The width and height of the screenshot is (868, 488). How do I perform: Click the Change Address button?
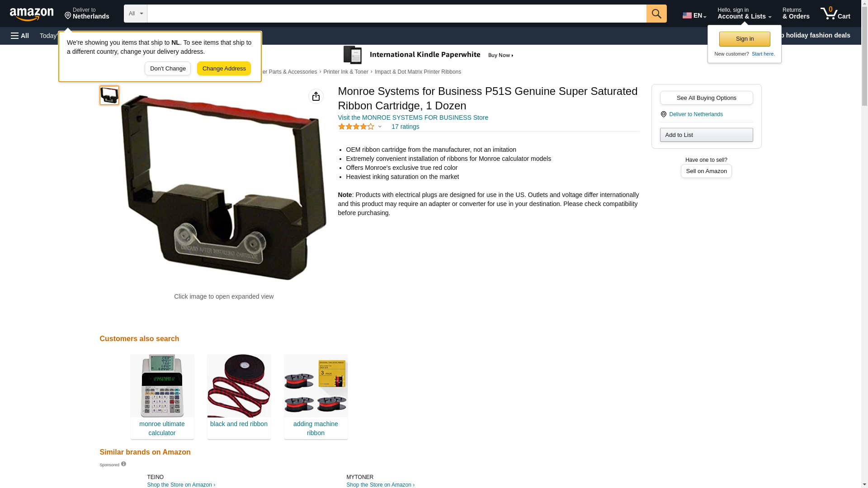[224, 69]
